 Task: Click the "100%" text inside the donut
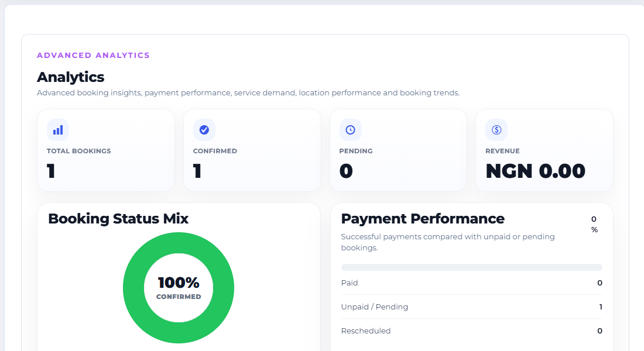(x=179, y=283)
